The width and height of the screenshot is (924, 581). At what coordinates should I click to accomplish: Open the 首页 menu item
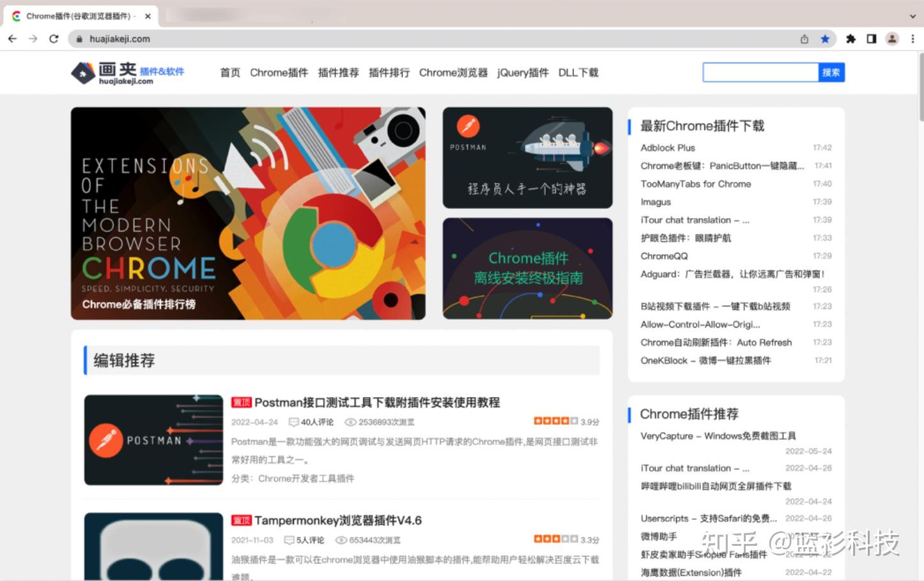coord(230,73)
